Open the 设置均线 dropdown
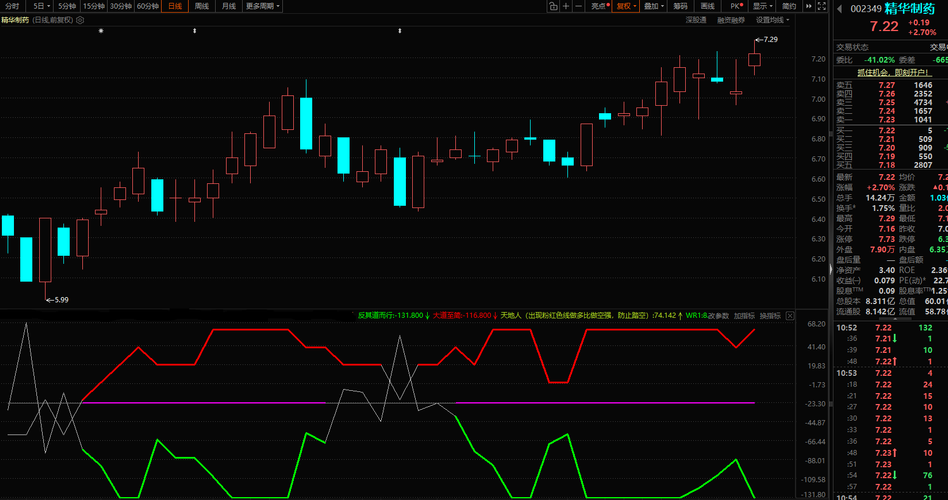Image resolution: width=948 pixels, height=500 pixels. point(772,20)
